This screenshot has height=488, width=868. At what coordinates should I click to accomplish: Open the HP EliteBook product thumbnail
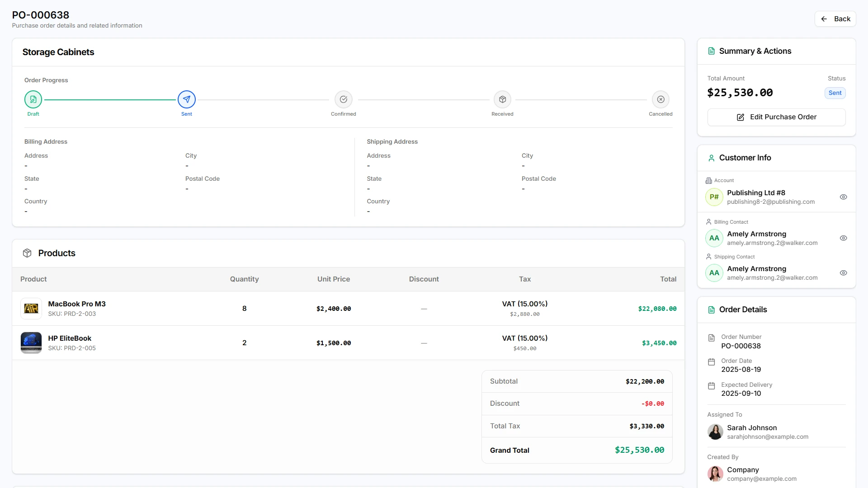coord(31,343)
